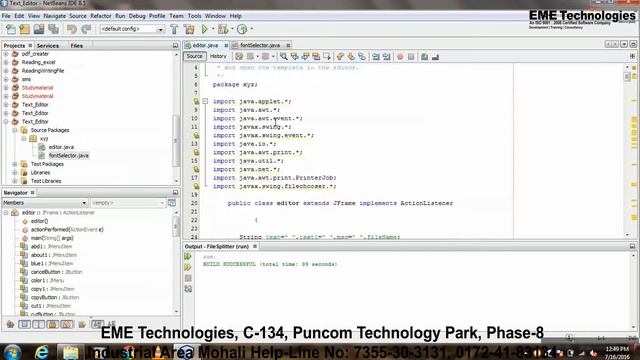Open the empty filter dropdown in Navigator
This screenshot has height=360, width=640.
pos(128,203)
